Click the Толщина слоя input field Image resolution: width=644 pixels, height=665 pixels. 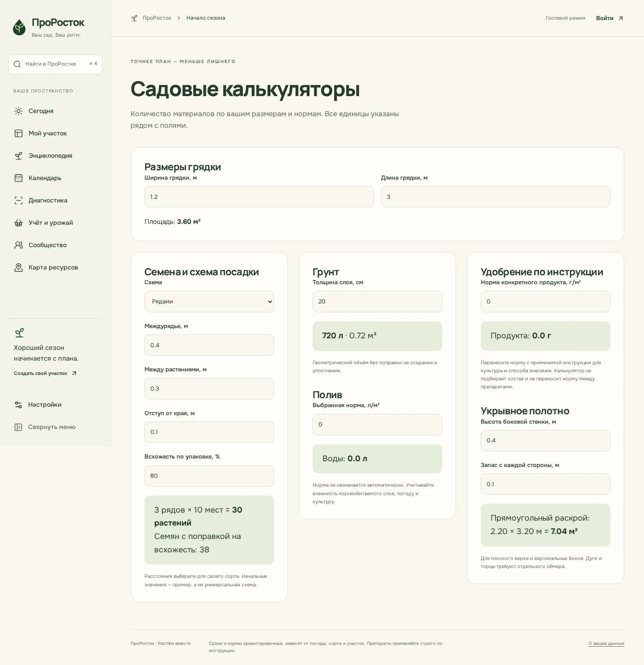click(377, 302)
